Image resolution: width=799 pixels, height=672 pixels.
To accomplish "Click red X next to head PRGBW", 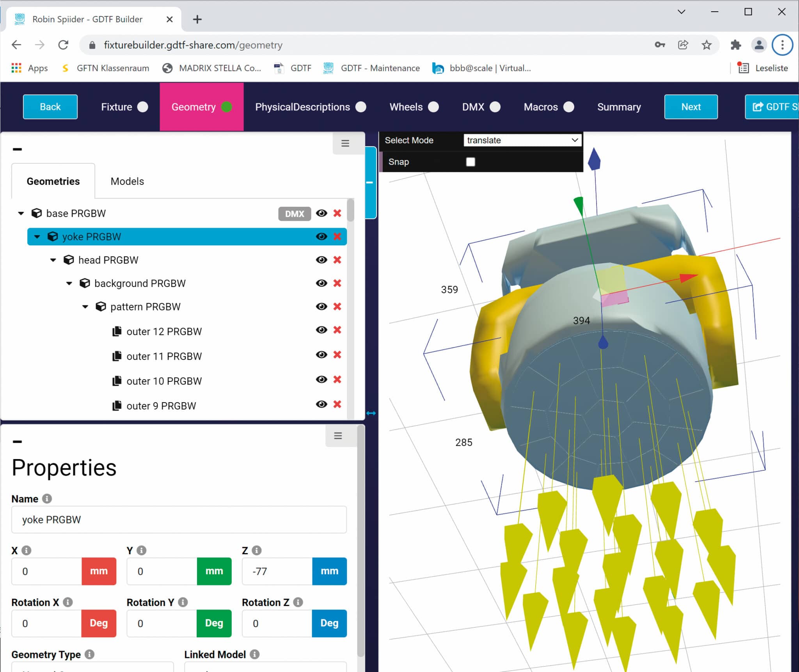I will (x=337, y=260).
